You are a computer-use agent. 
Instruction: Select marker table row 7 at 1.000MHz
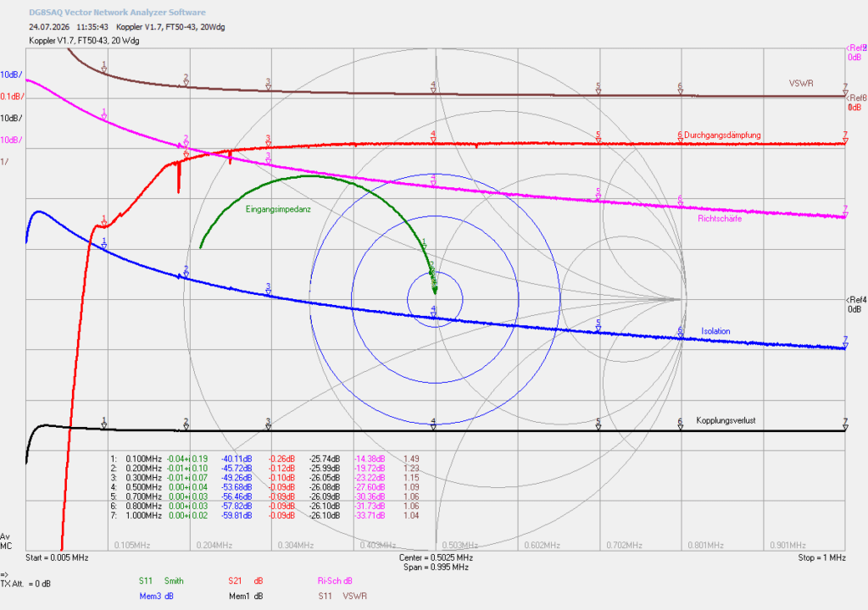click(265, 515)
